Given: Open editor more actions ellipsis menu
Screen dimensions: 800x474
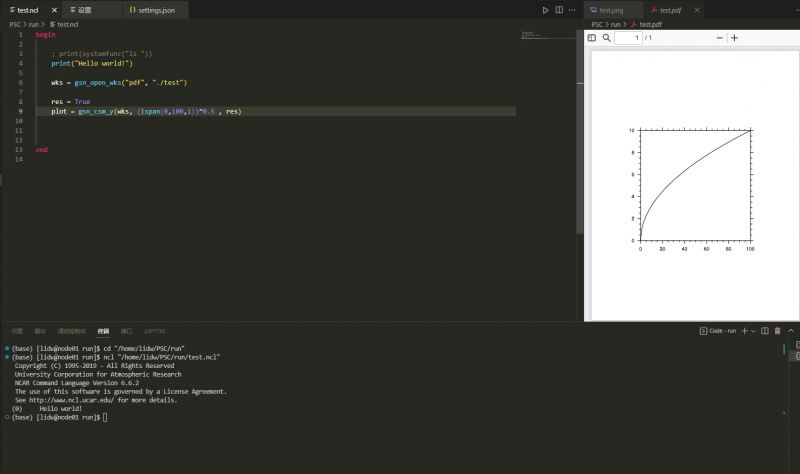Looking at the screenshot, I should 572,10.
